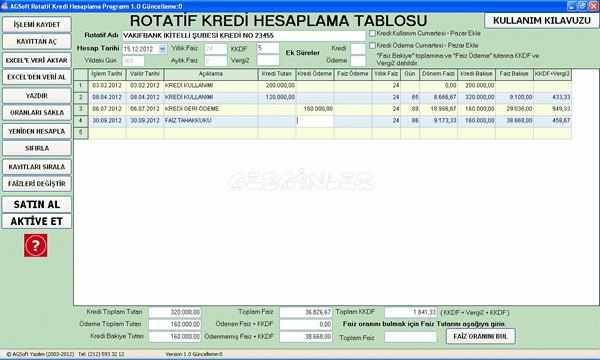
Task: Click the Kredi Bakiye Tutarı value field
Action: (175, 337)
